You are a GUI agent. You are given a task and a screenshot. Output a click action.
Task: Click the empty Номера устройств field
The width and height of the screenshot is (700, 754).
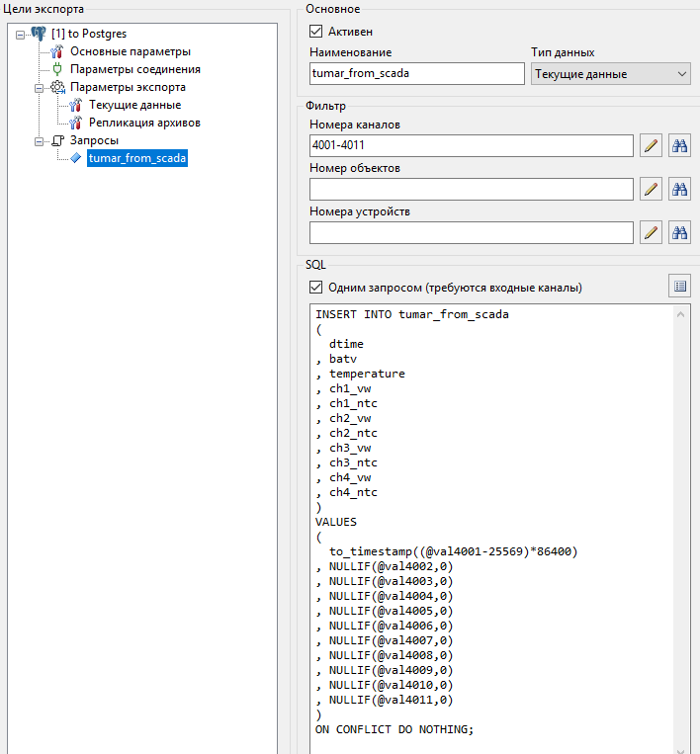[471, 233]
